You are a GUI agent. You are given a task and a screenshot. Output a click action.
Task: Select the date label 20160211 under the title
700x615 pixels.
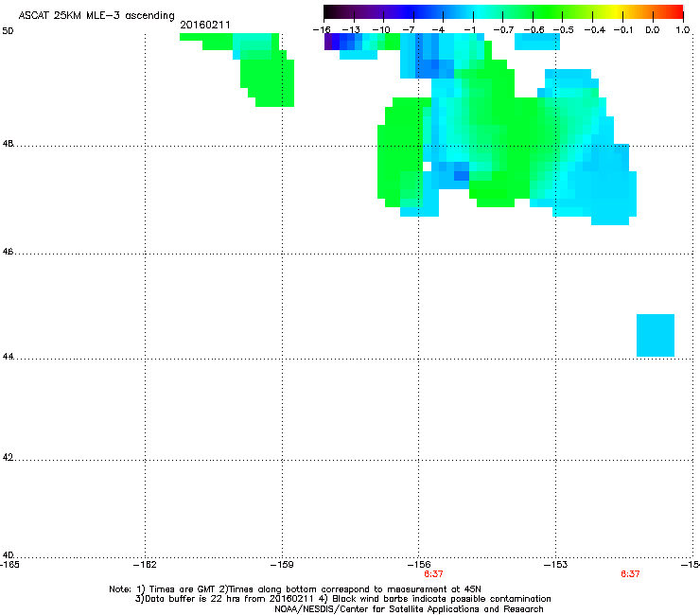pos(205,25)
